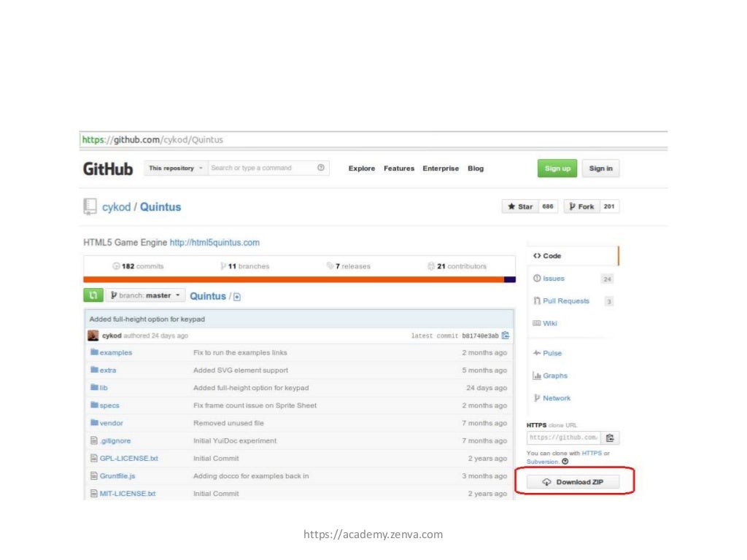
Task: Open the specs folder
Action: [109, 405]
